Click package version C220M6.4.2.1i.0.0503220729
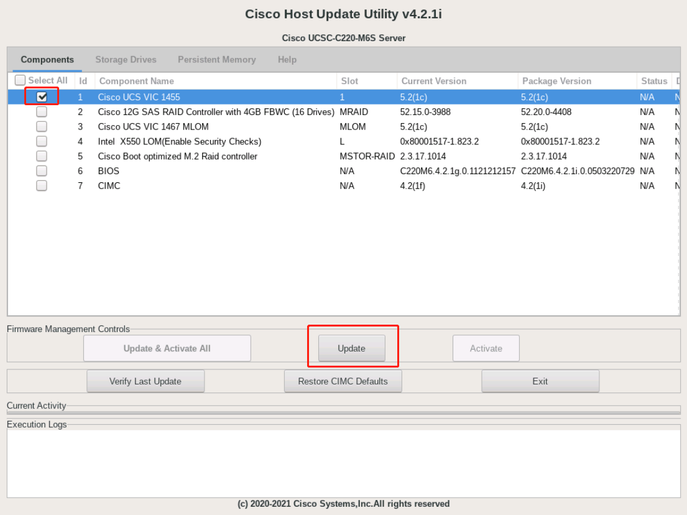Image resolution: width=687 pixels, height=515 pixels. [577, 171]
